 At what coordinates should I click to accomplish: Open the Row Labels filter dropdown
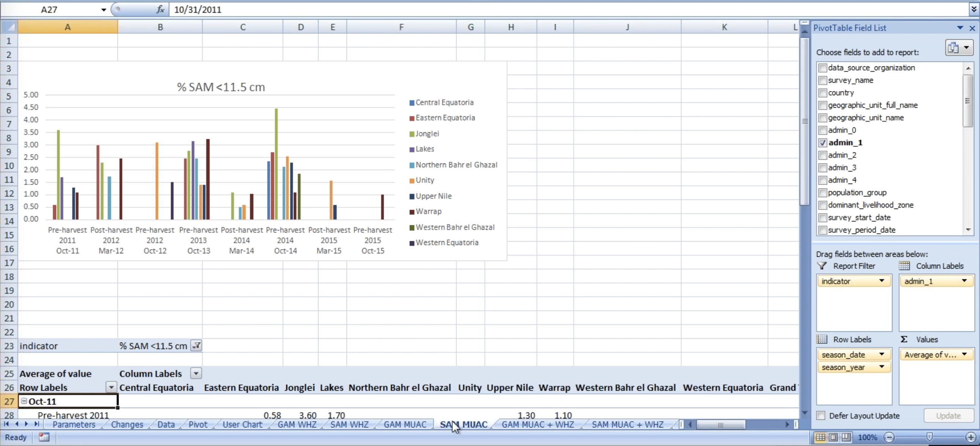(x=111, y=387)
